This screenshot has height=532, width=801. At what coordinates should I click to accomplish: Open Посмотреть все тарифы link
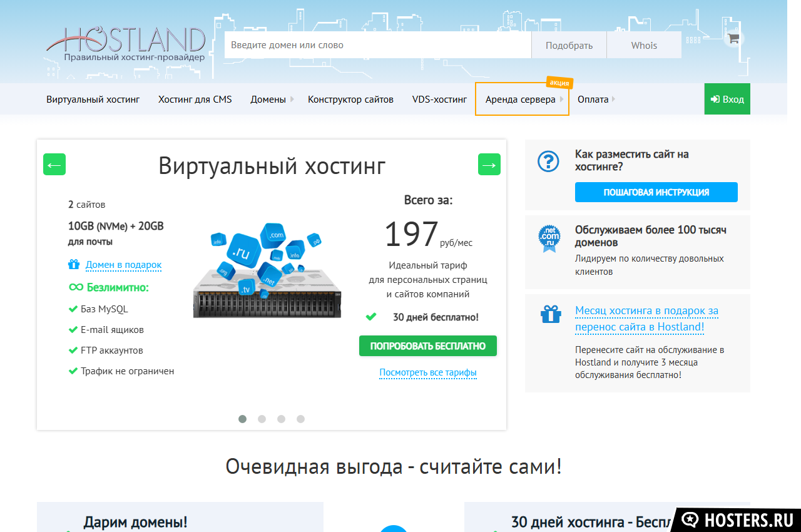click(428, 373)
